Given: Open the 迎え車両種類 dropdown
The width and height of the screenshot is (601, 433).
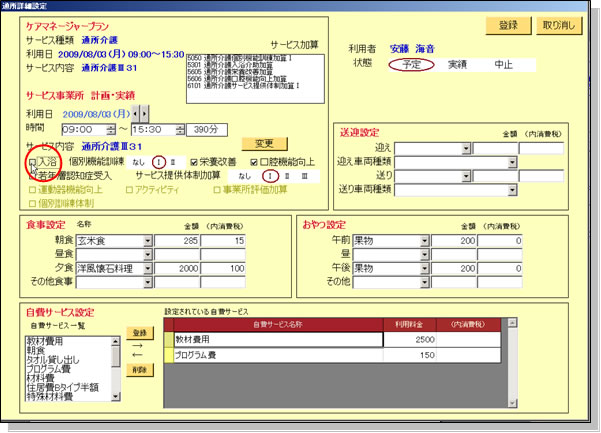Looking at the screenshot, I should pos(512,162).
